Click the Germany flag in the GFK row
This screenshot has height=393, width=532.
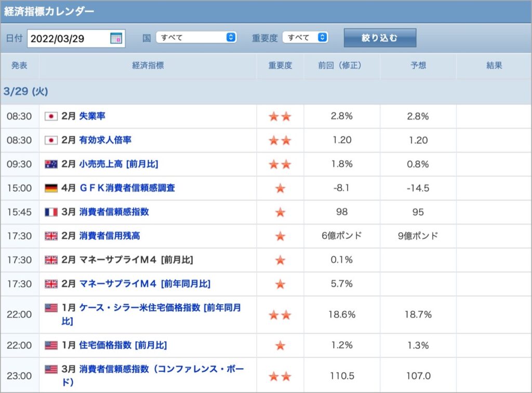51,188
